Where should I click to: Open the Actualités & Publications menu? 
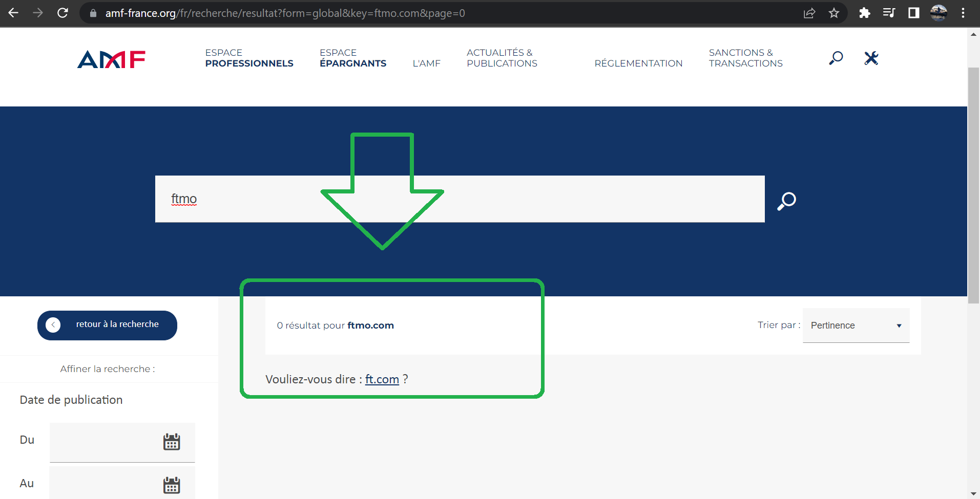coord(502,58)
